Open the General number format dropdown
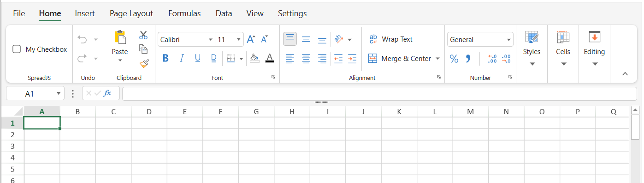Screen dimensions: 644x183 pos(509,40)
